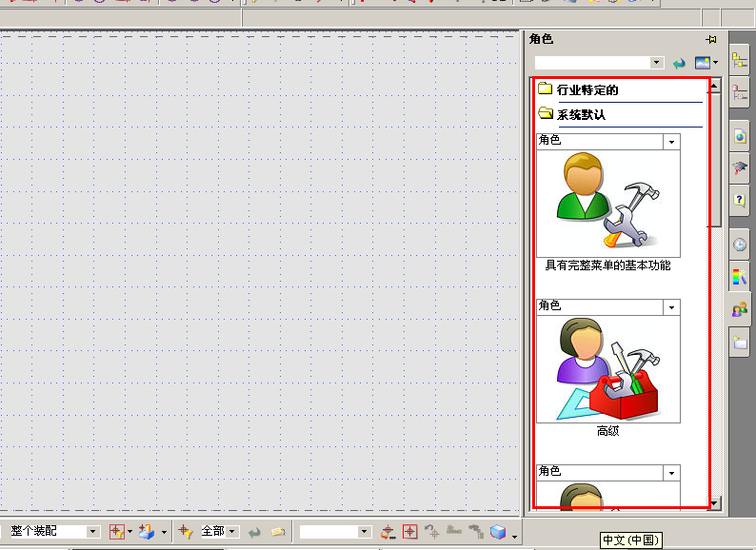Image resolution: width=756 pixels, height=550 pixels.
Task: Click the blue cube icon in bottom toolbar
Action: [498, 532]
